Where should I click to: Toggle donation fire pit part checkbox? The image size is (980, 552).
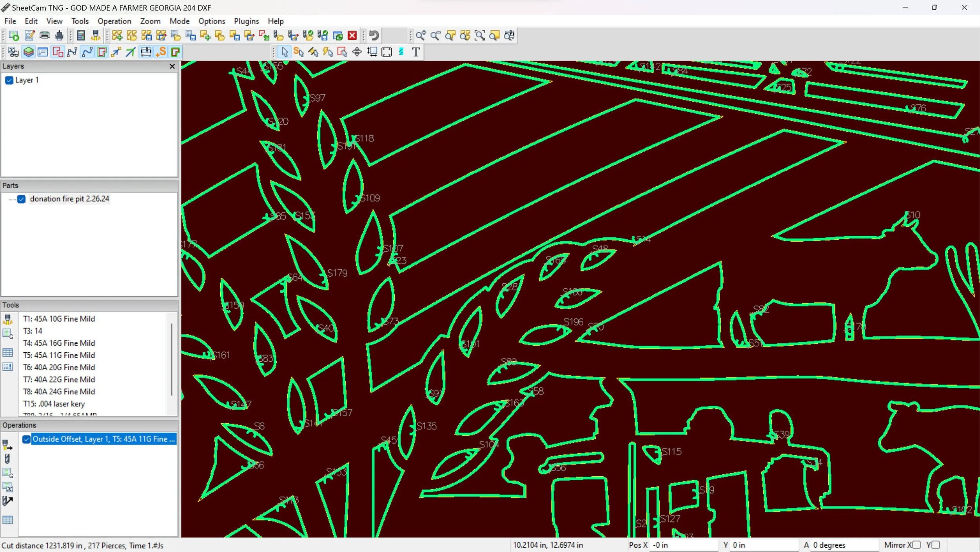click(x=22, y=199)
